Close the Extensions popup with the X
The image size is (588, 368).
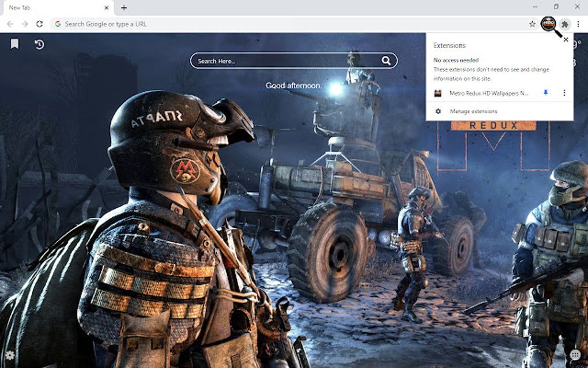(565, 39)
